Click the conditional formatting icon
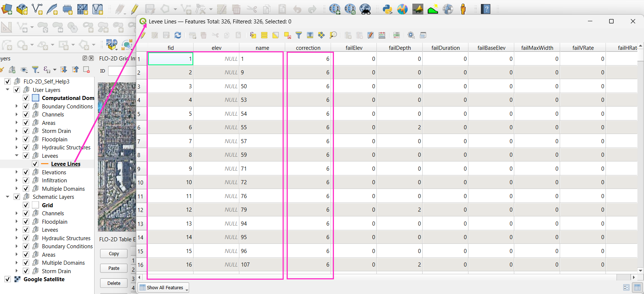Image resolution: width=644 pixels, height=294 pixels. click(x=396, y=35)
